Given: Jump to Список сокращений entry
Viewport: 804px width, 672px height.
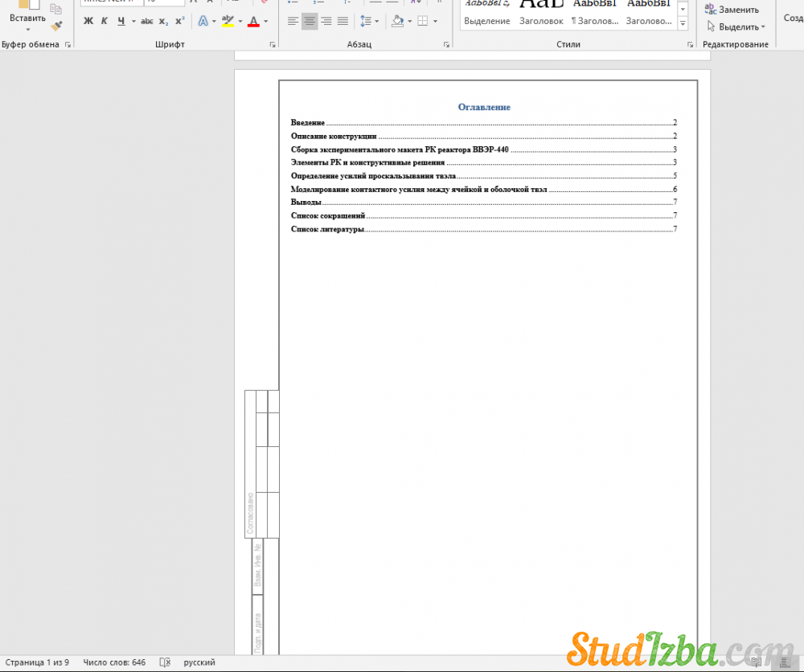Looking at the screenshot, I should pyautogui.click(x=483, y=215).
